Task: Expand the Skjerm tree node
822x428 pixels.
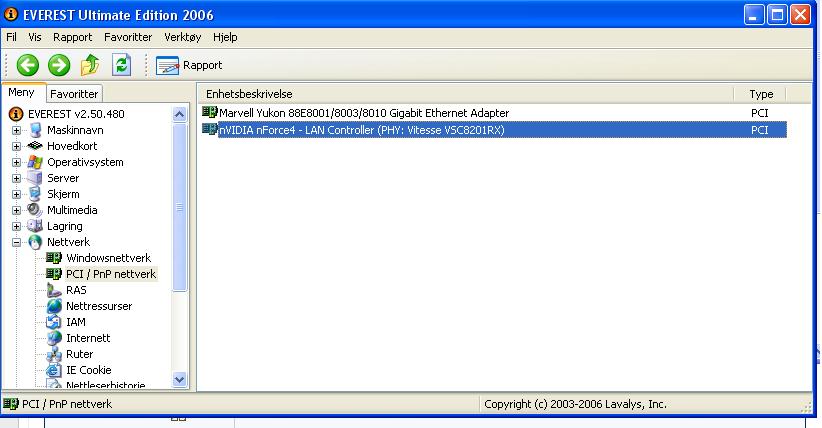Action: click(16, 195)
